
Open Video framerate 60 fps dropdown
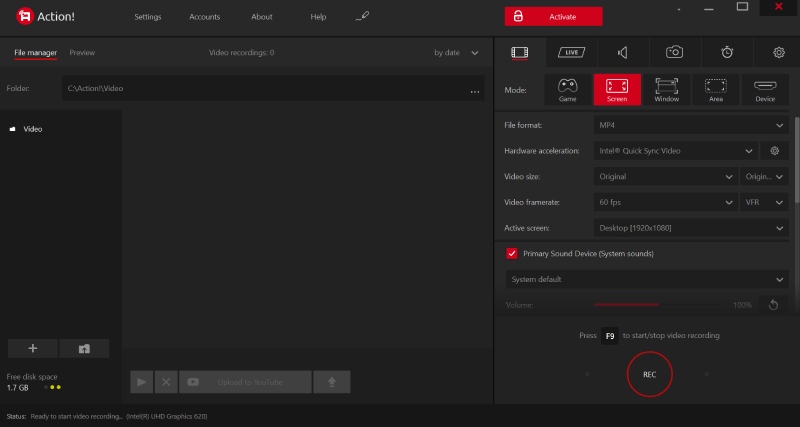(665, 202)
